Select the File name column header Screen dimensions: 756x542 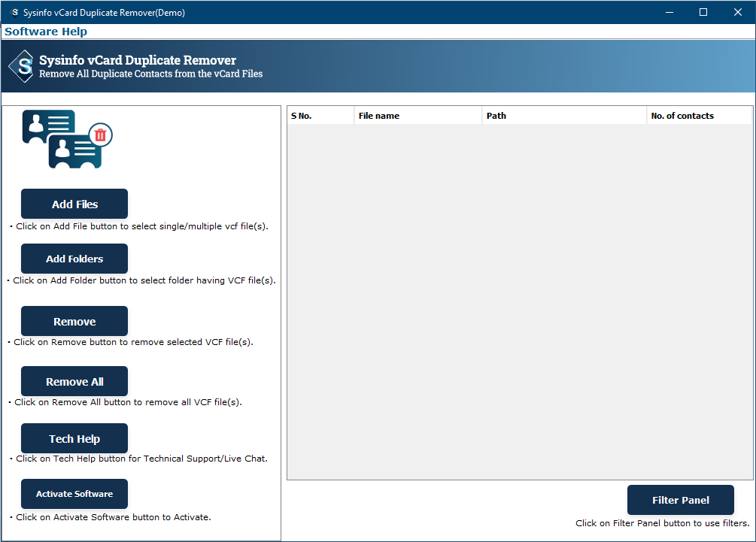point(418,116)
